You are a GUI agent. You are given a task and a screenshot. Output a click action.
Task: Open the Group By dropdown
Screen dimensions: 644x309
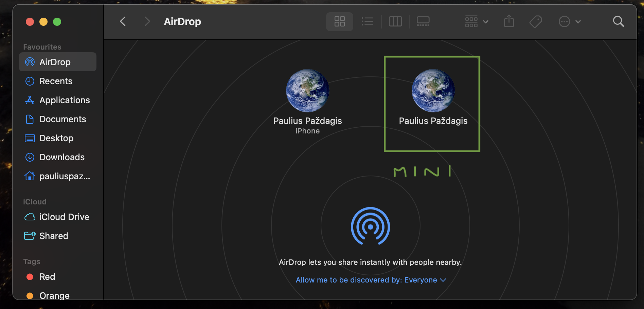pos(477,22)
